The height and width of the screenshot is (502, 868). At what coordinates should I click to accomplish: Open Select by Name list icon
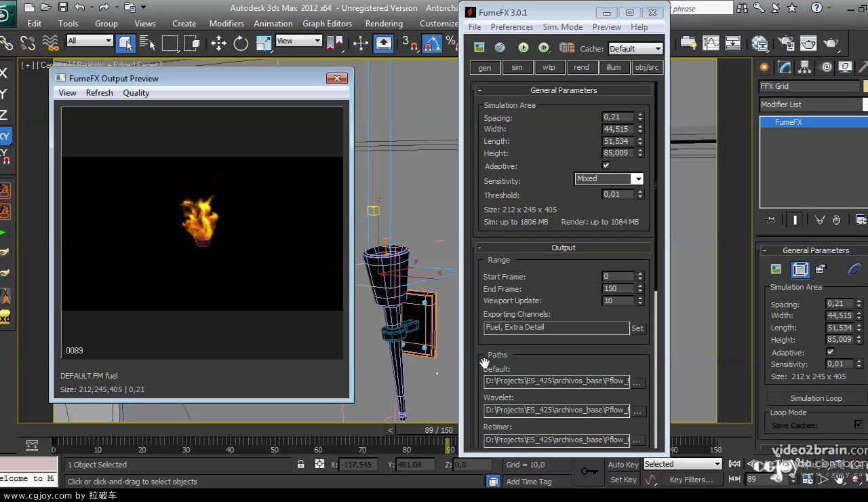pos(147,43)
